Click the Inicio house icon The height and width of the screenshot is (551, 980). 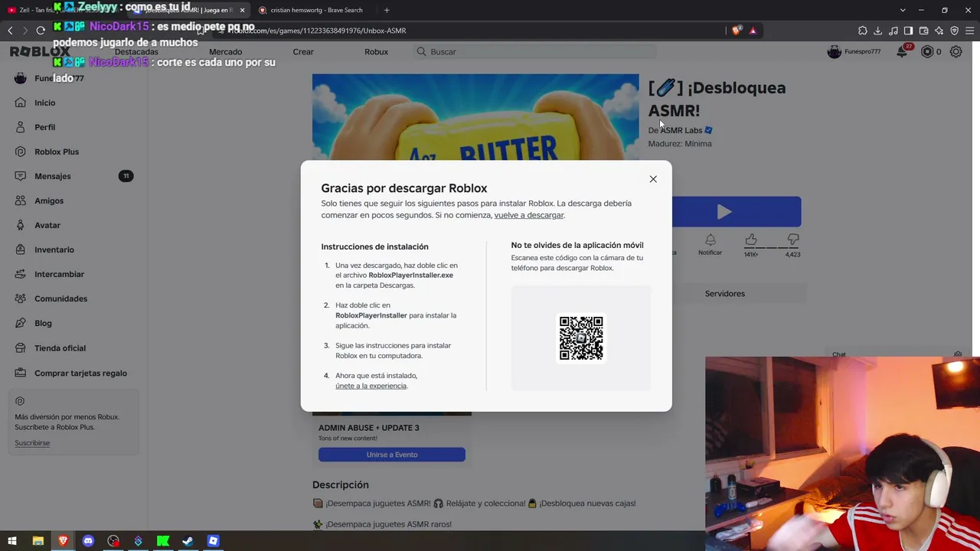click(20, 103)
